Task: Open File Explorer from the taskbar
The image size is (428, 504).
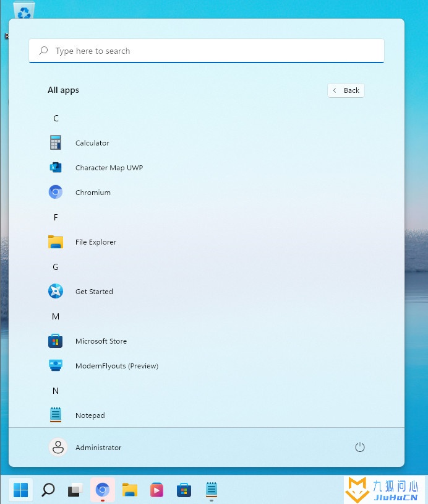Action: click(130, 490)
